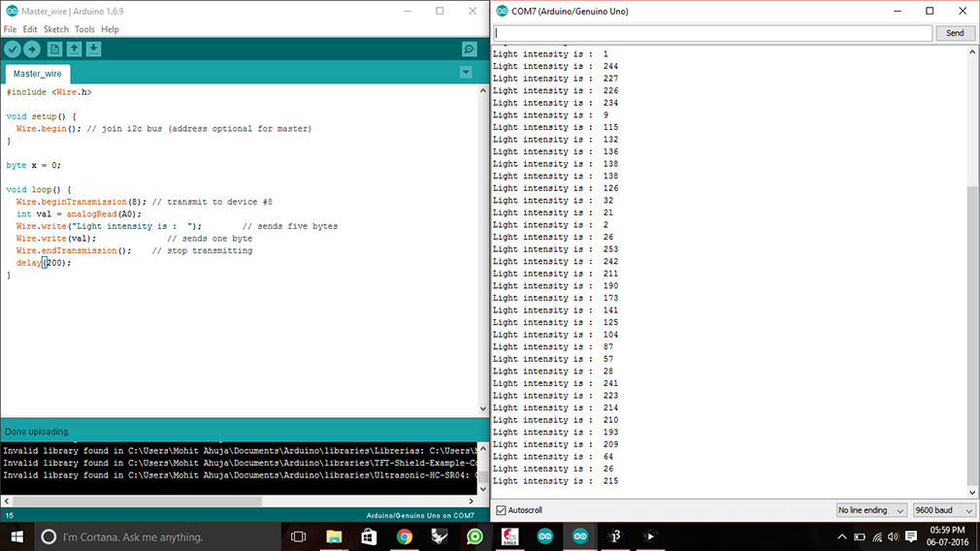This screenshot has width=980, height=551.
Task: Click the console scroll left arrow
Action: [x=7, y=501]
